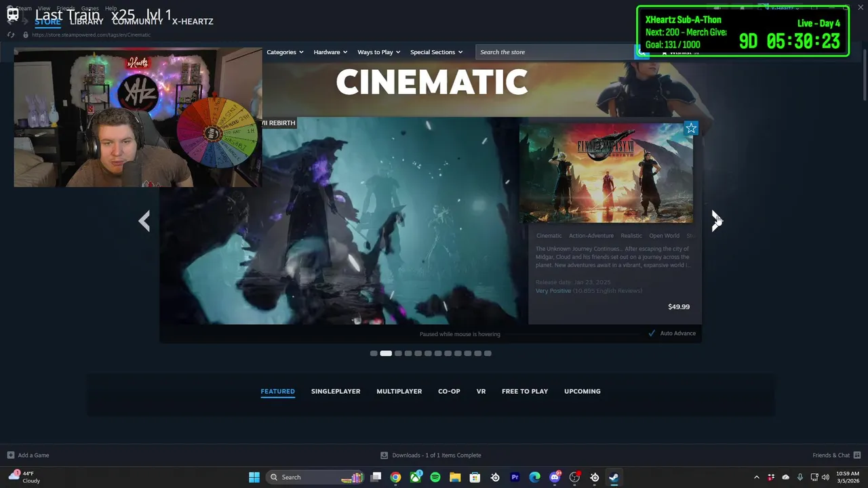Open the X-HEARTZ profile menu
This screenshot has height=488, width=868.
pos(193,22)
